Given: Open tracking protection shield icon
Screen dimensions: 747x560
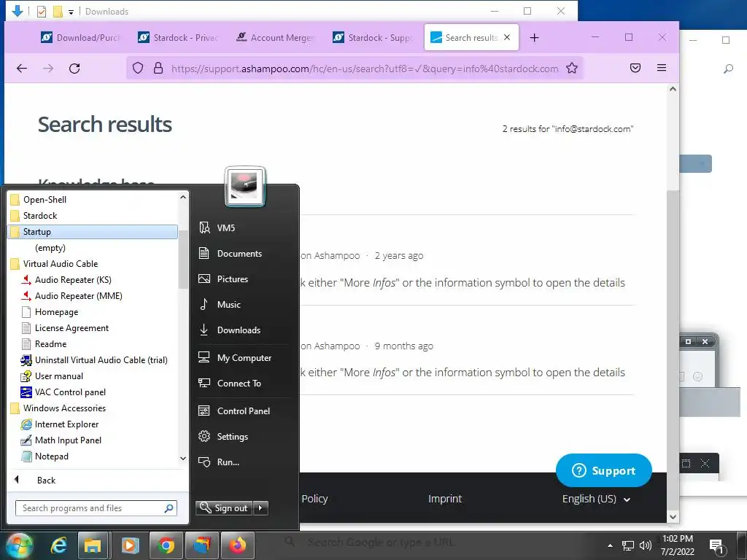Looking at the screenshot, I should point(138,69).
